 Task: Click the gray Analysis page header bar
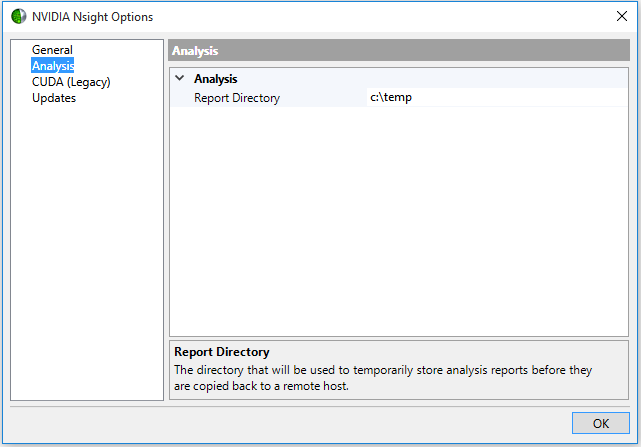pyautogui.click(x=399, y=50)
